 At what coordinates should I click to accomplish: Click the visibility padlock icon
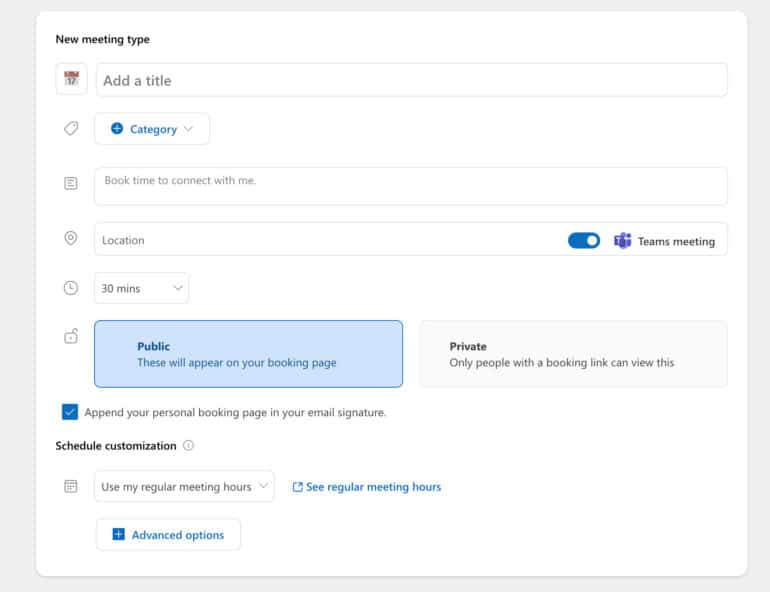tap(71, 337)
